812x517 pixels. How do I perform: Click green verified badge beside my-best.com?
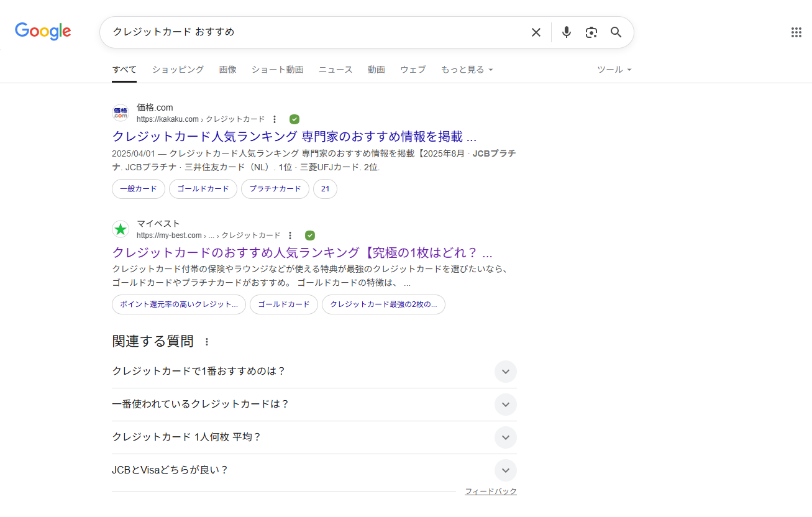pos(310,236)
